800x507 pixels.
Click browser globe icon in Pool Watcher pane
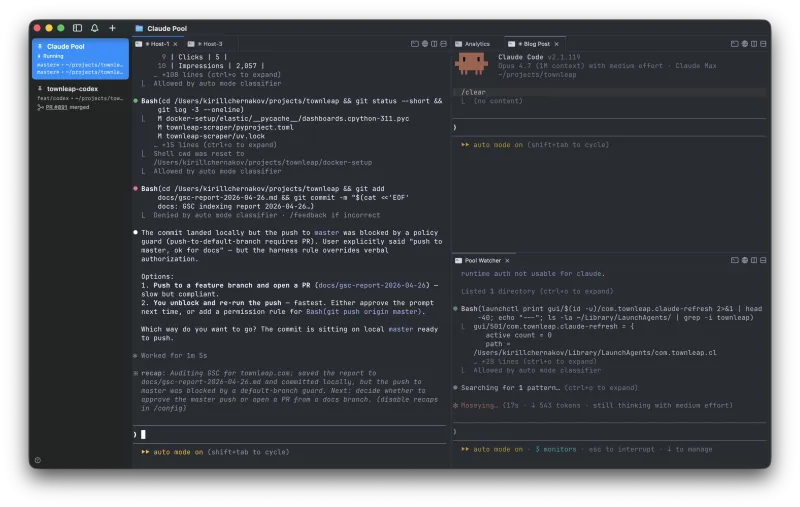(x=745, y=260)
